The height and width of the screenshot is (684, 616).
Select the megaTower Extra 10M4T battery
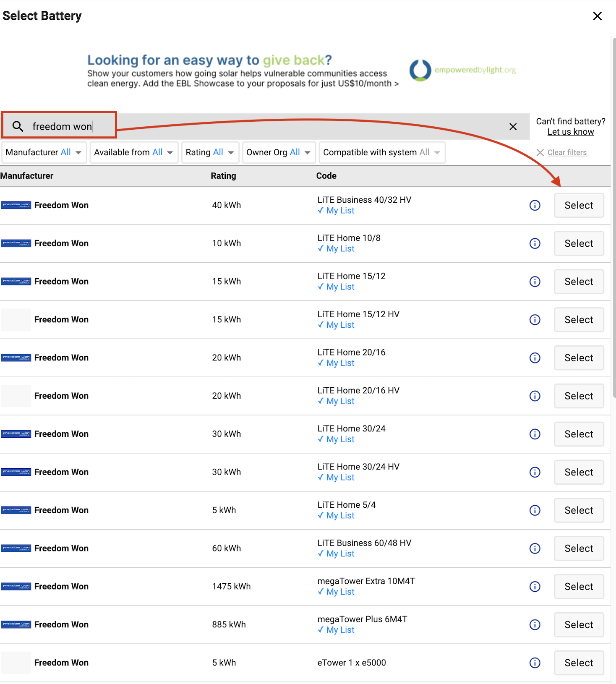(579, 587)
